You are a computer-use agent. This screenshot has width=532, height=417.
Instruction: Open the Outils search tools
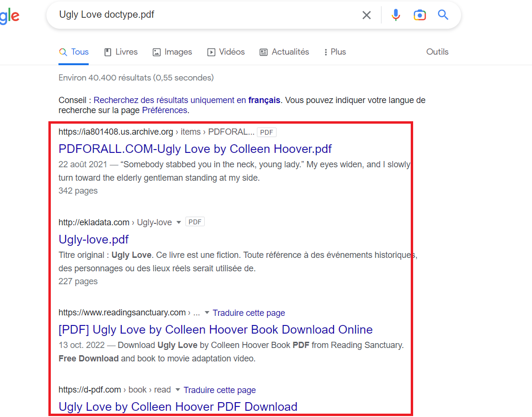[x=437, y=52]
